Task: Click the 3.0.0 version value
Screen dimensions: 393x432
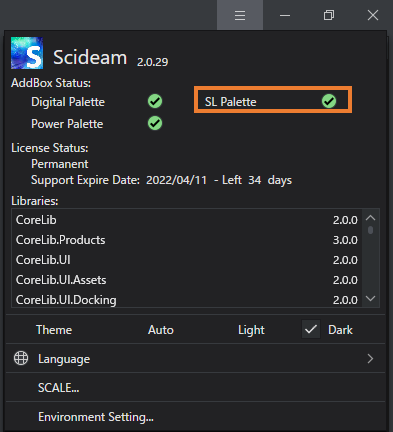Action: 345,240
